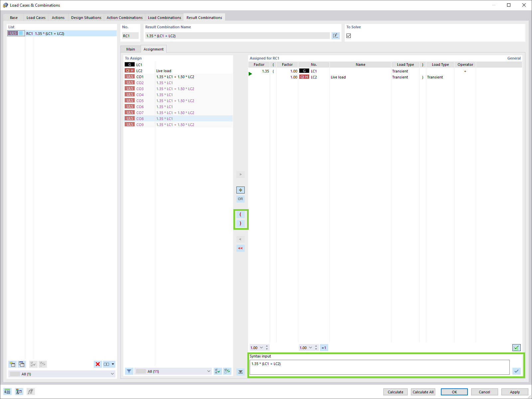Delete the selected result combination with red X

tap(98, 364)
